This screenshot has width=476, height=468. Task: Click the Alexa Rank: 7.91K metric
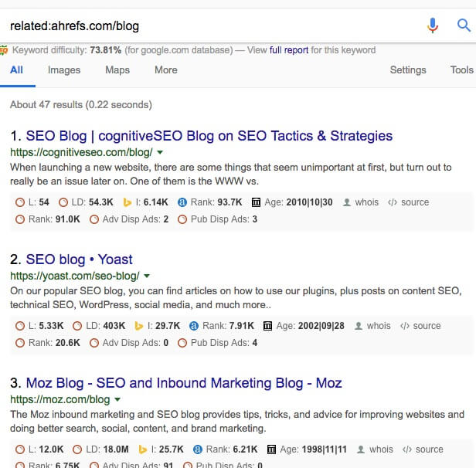222,326
